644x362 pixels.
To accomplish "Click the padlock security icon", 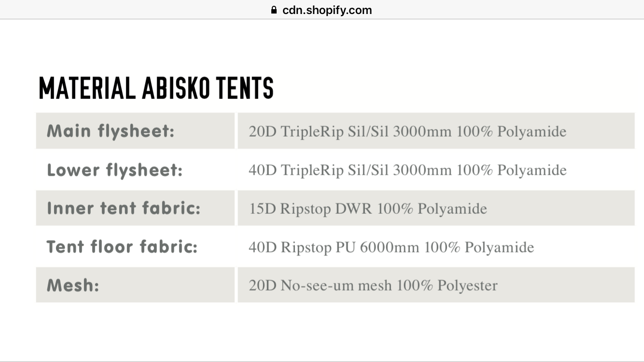I will tap(274, 10).
